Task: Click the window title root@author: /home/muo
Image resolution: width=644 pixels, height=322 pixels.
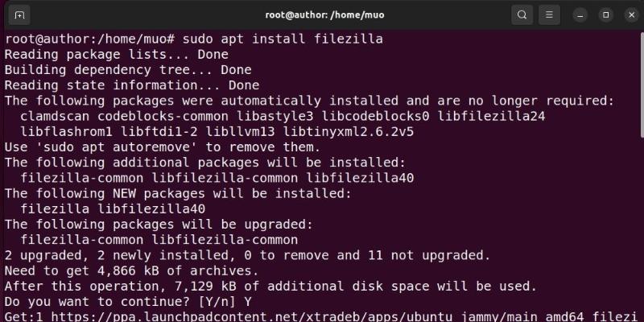Action: tap(321, 14)
